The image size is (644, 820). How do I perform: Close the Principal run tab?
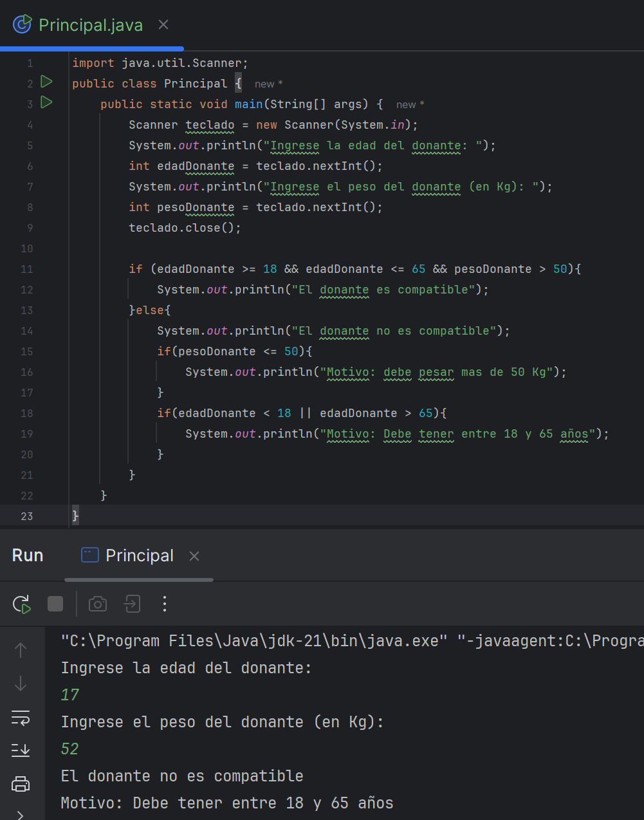click(194, 556)
